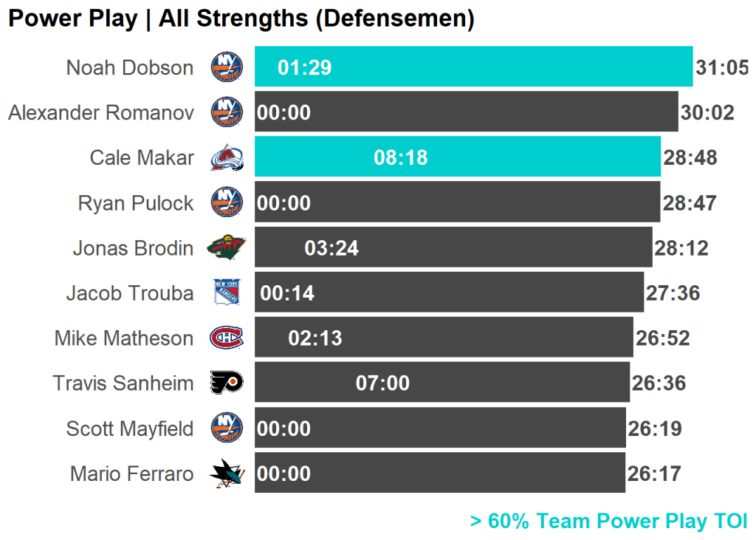Click the Islanders logo next to Alexander Romanov

tap(227, 112)
